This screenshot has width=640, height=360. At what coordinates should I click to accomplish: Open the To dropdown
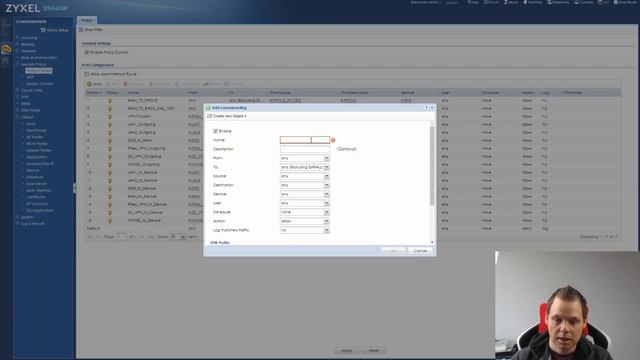(x=327, y=167)
